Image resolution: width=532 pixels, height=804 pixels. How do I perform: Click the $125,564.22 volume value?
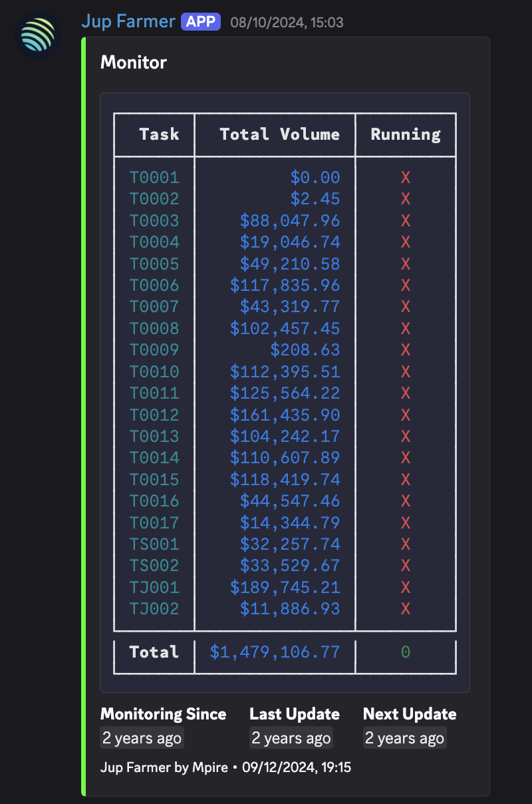(x=285, y=393)
